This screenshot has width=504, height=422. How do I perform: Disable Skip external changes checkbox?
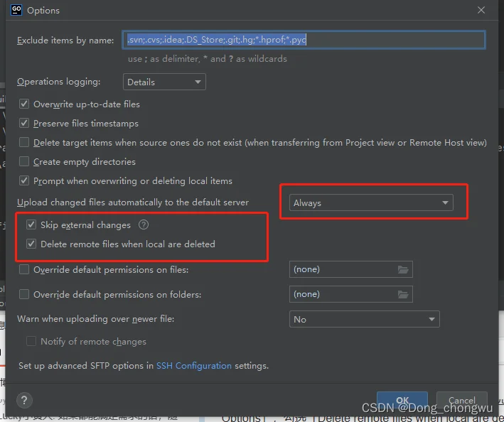[31, 225]
